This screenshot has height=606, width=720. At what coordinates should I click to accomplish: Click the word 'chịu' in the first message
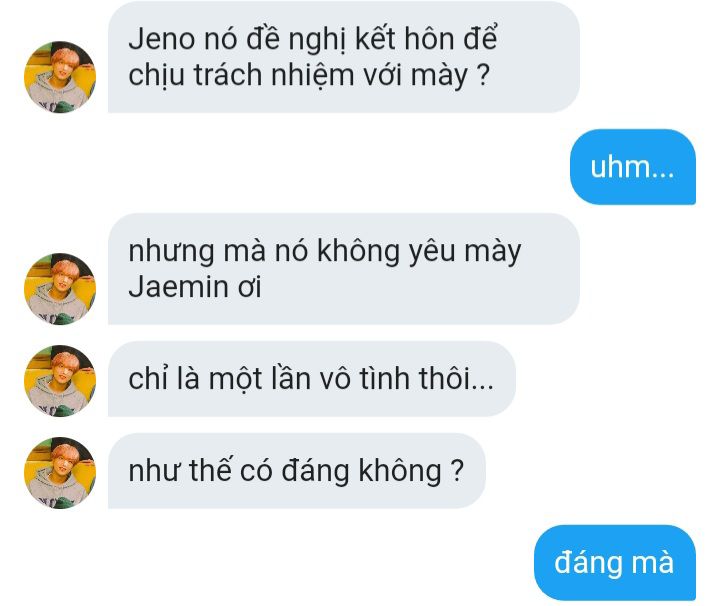point(156,75)
